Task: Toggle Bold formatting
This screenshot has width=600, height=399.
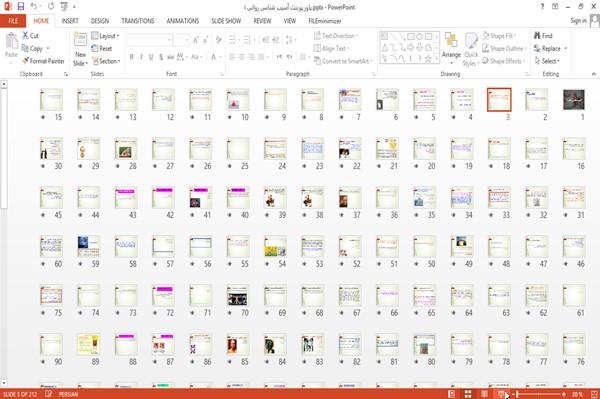Action: (x=132, y=57)
